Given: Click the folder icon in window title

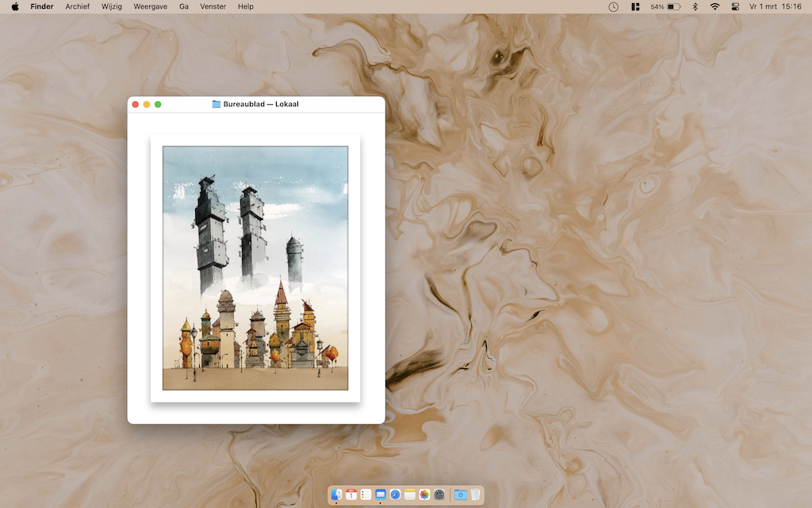Looking at the screenshot, I should coord(216,104).
